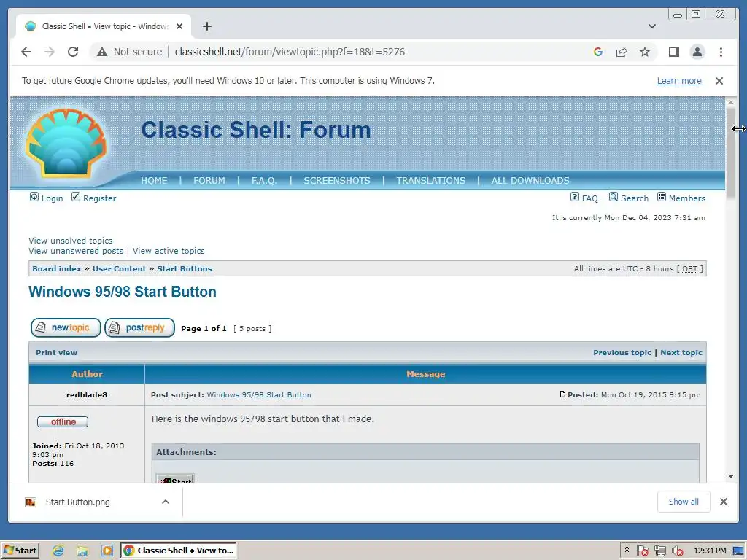Open the SCREENSHOTS navigation item
Screen dimensions: 747x560
[x=337, y=181]
